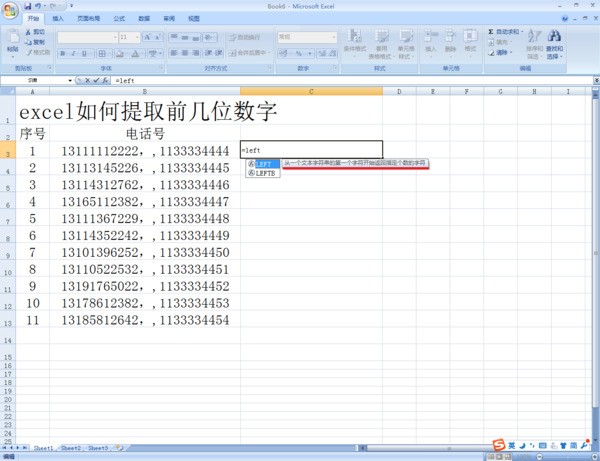Toggle underline formatting
The image size is (600, 461).
pyautogui.click(x=84, y=53)
